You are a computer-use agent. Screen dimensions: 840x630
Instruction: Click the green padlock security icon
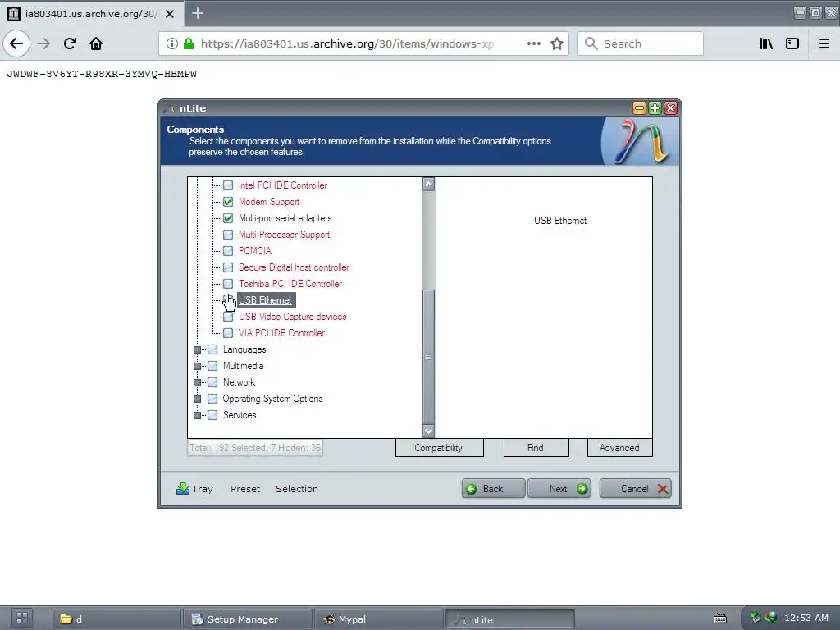(189, 43)
